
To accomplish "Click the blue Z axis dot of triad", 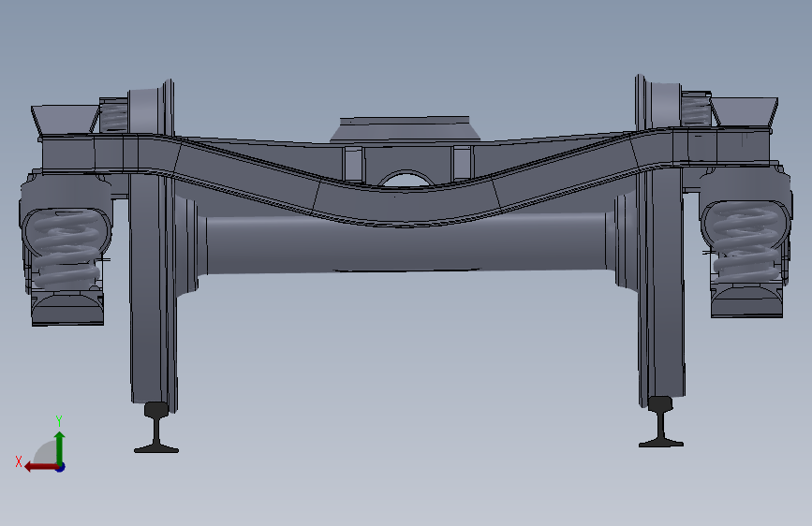I will [x=61, y=467].
